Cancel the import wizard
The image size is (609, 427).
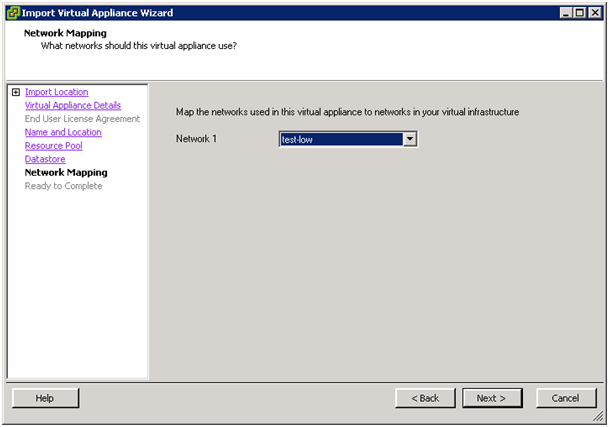(x=566, y=398)
